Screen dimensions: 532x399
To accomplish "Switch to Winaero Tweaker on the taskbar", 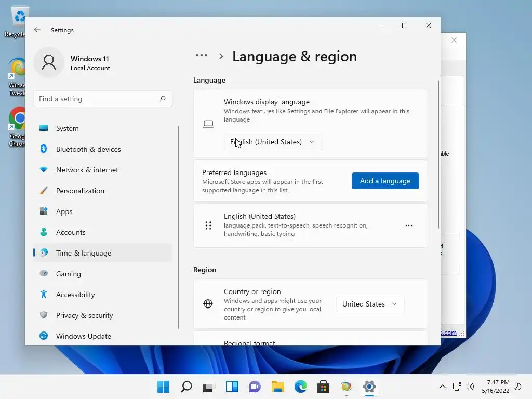I will pyautogui.click(x=346, y=387).
